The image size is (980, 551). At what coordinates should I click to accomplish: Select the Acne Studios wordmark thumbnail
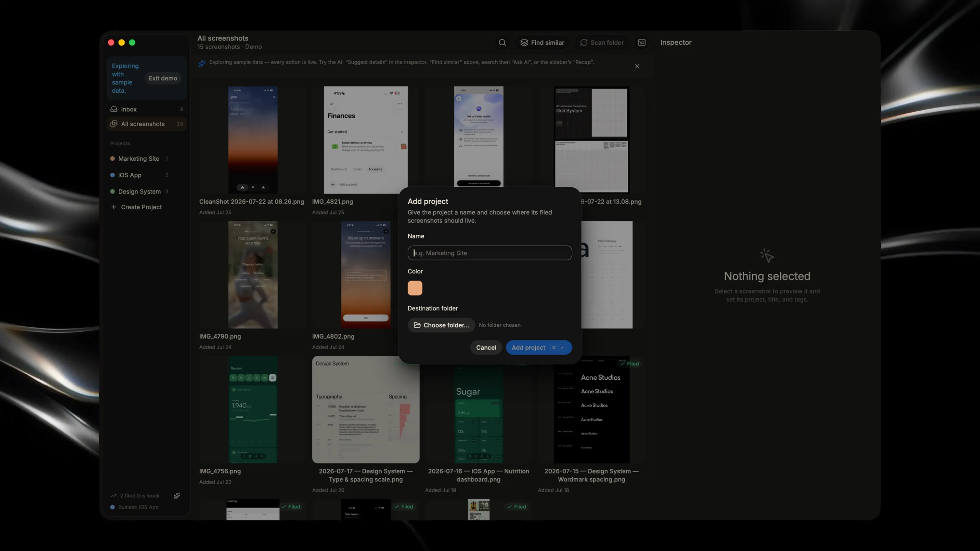pos(591,410)
